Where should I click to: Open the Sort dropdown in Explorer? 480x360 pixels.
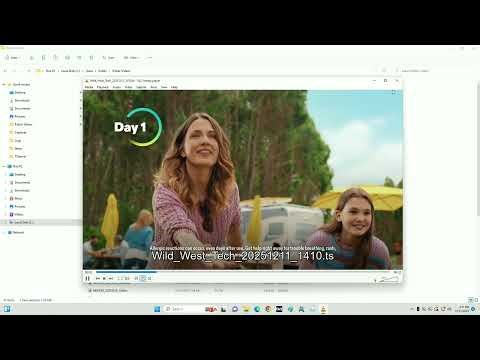point(109,58)
